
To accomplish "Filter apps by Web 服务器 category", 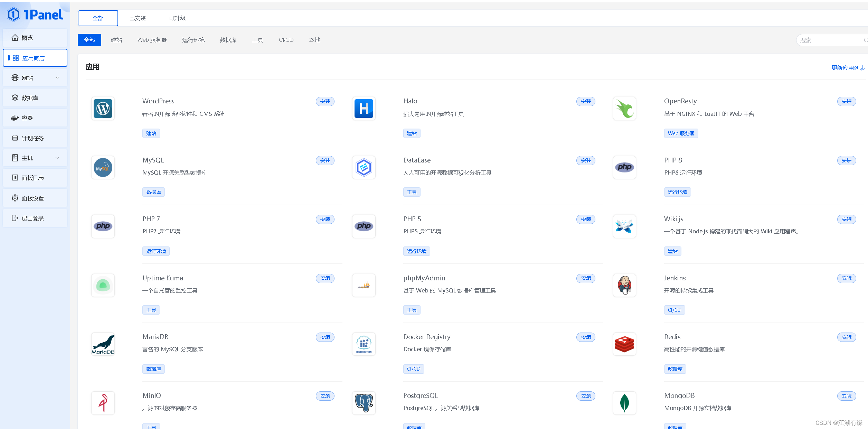I will [152, 40].
